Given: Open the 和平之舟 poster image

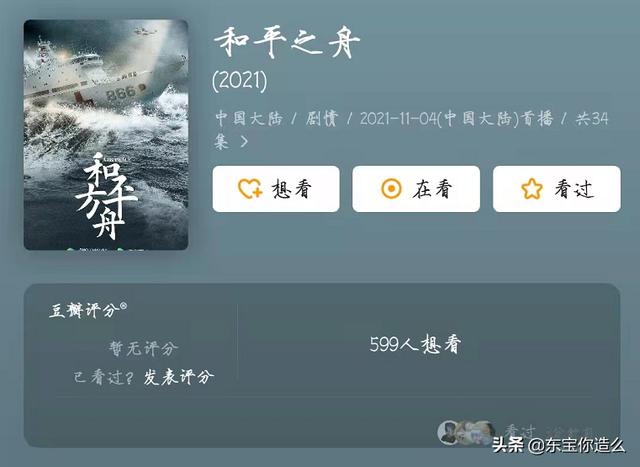Looking at the screenshot, I should pyautogui.click(x=106, y=135).
